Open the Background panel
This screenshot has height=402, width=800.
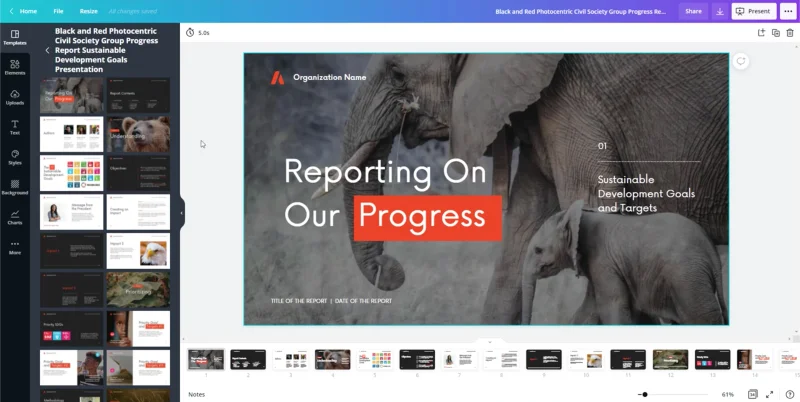pyautogui.click(x=15, y=188)
